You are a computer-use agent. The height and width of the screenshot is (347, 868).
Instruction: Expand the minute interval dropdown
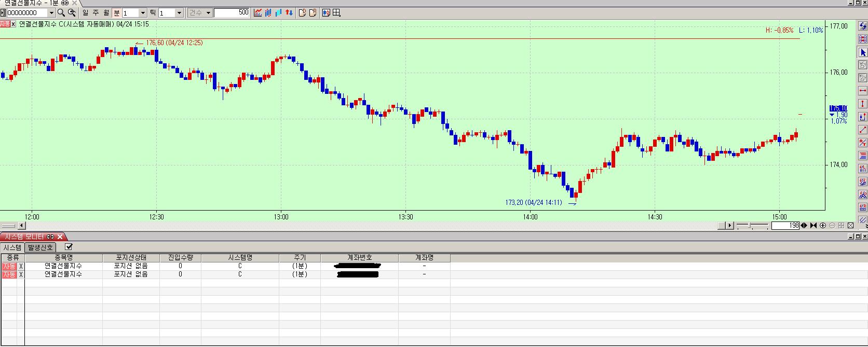[143, 12]
